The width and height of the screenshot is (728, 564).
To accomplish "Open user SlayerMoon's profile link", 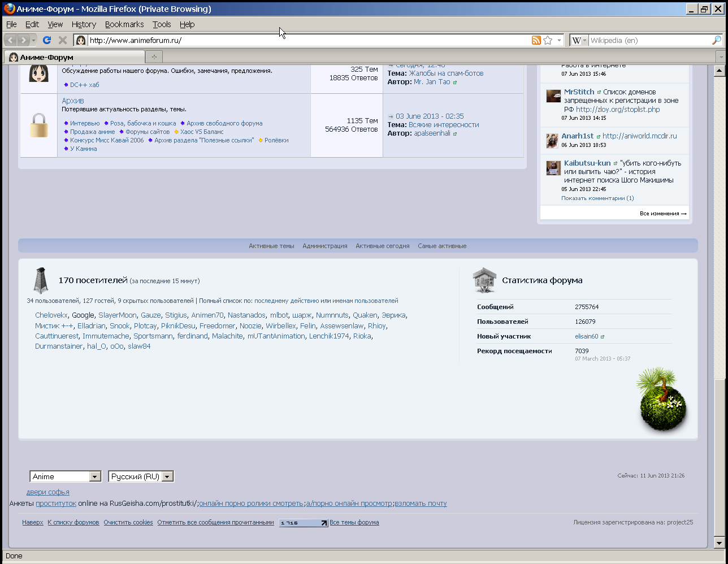I will 118,315.
